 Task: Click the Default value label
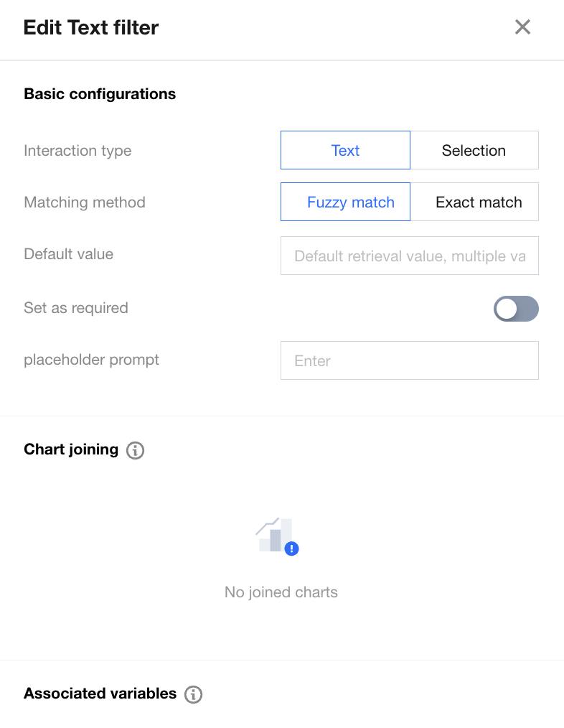[x=69, y=254]
